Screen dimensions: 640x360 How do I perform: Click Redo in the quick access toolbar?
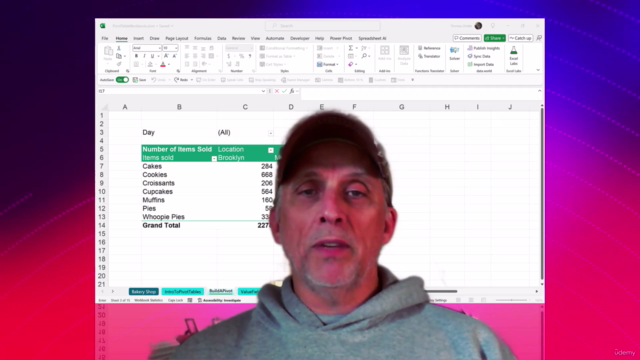point(181,80)
